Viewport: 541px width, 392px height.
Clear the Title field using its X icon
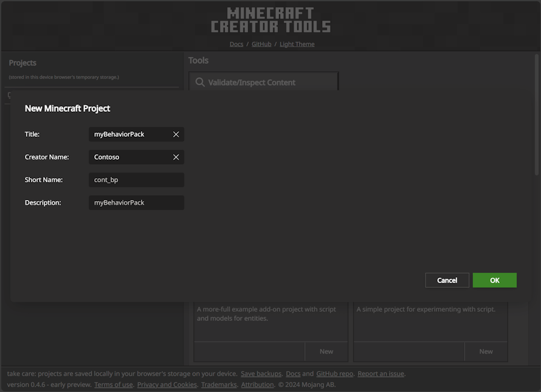[x=176, y=134]
